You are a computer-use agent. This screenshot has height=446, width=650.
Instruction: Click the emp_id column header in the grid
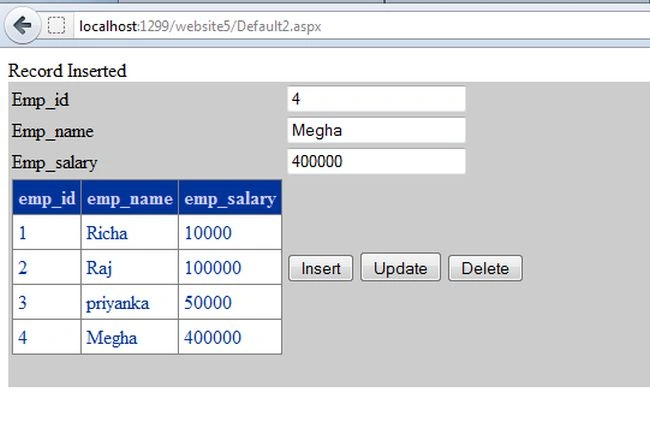click(47, 198)
